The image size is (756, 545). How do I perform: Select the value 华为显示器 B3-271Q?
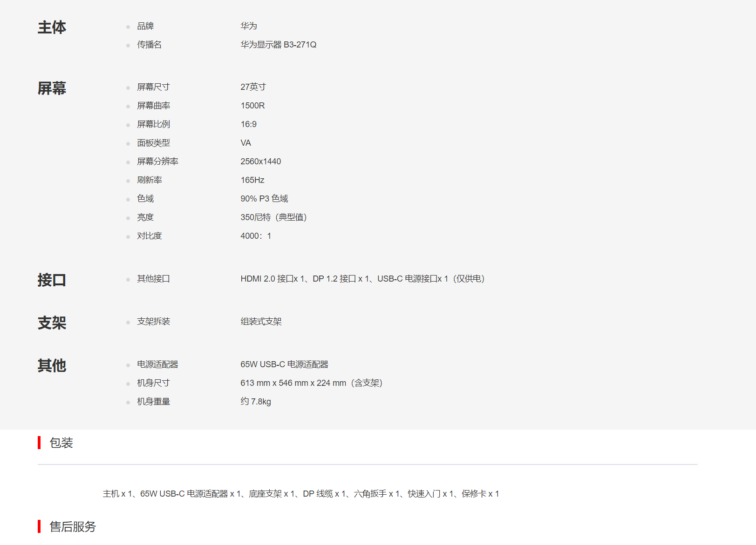tap(279, 45)
